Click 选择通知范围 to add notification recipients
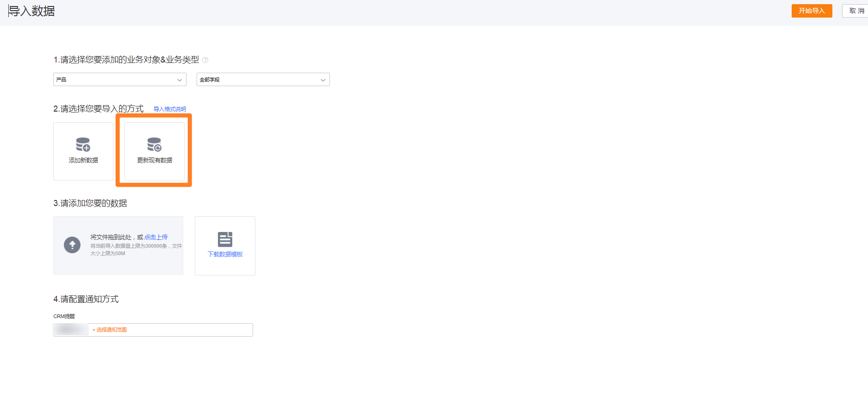This screenshot has height=407, width=868. point(110,330)
